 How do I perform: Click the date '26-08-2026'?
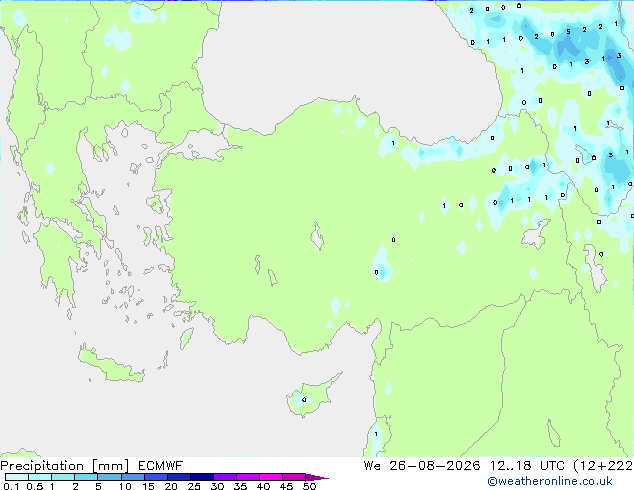pos(435,466)
